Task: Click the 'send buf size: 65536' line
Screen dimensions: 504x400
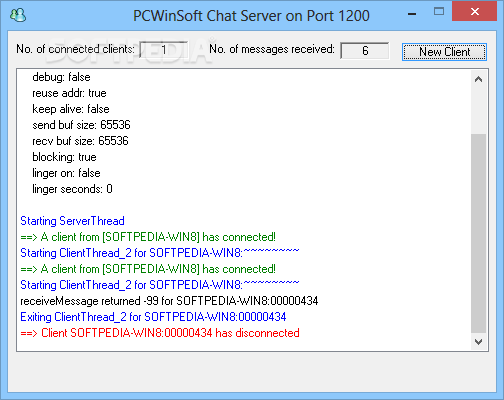Action: point(81,125)
